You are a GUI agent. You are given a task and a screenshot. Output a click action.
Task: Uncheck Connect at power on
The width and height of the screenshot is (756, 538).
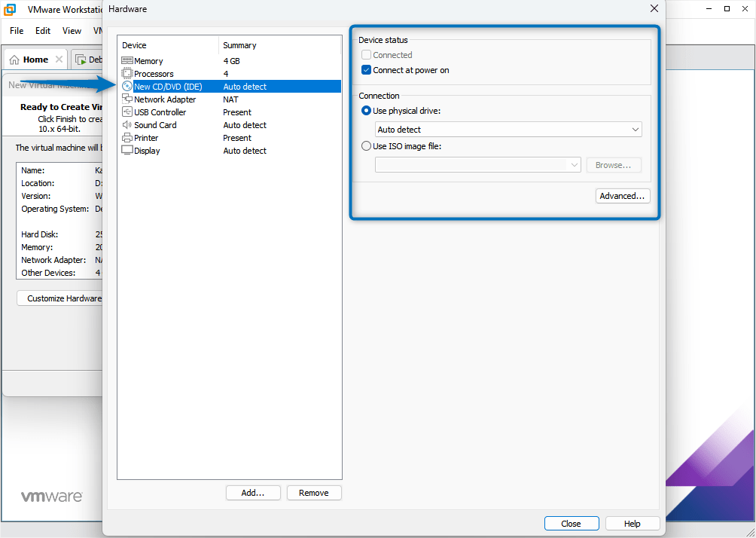(365, 69)
